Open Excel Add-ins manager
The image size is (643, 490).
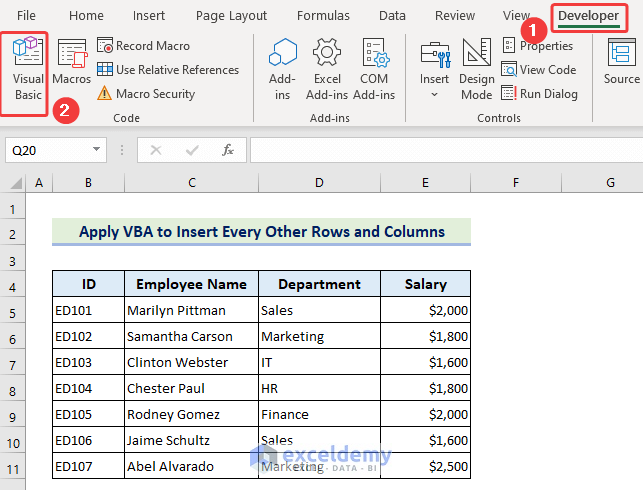[x=327, y=70]
